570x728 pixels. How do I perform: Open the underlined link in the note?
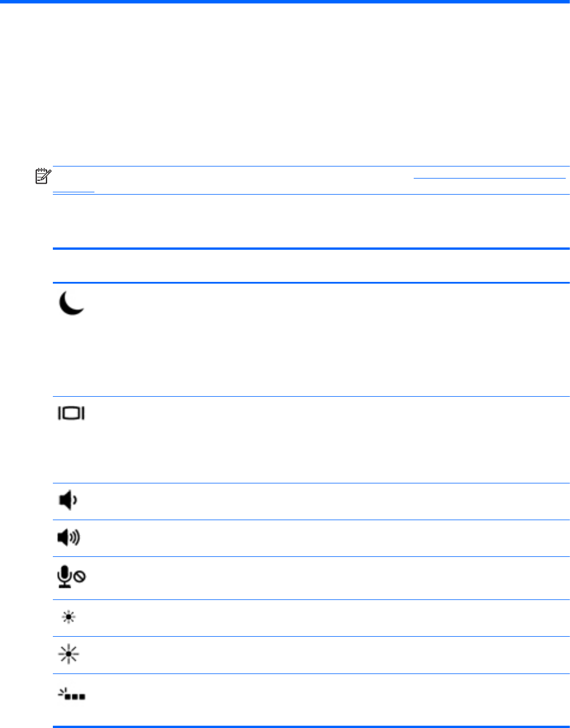point(489,177)
